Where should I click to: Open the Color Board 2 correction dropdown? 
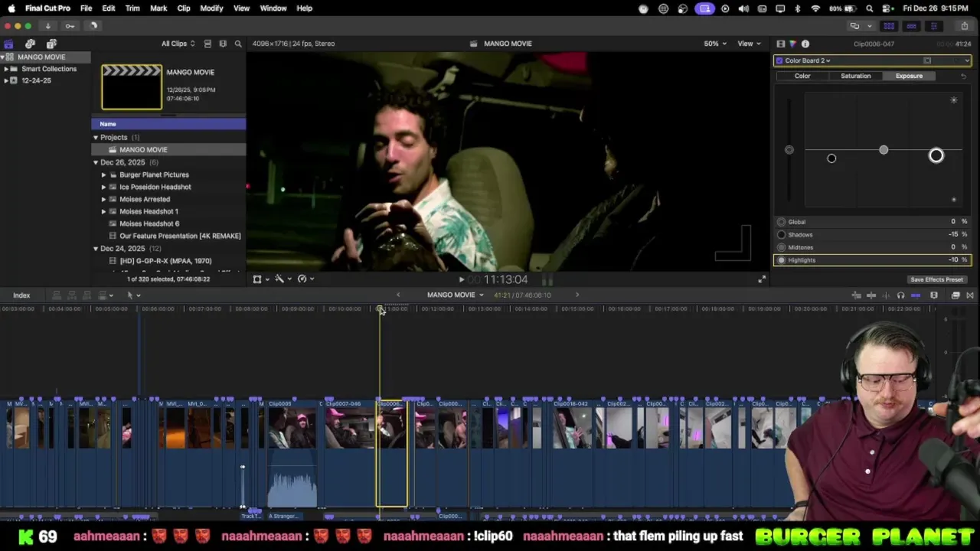(808, 60)
